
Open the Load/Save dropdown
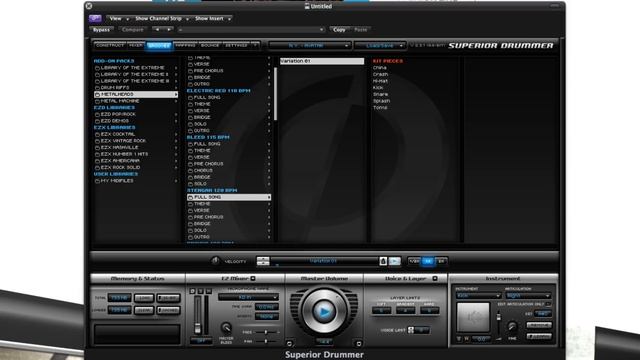click(x=380, y=45)
